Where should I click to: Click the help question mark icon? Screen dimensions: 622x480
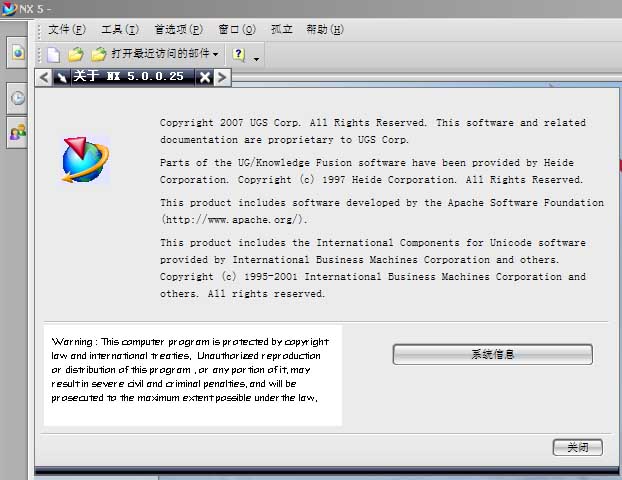pyautogui.click(x=238, y=54)
